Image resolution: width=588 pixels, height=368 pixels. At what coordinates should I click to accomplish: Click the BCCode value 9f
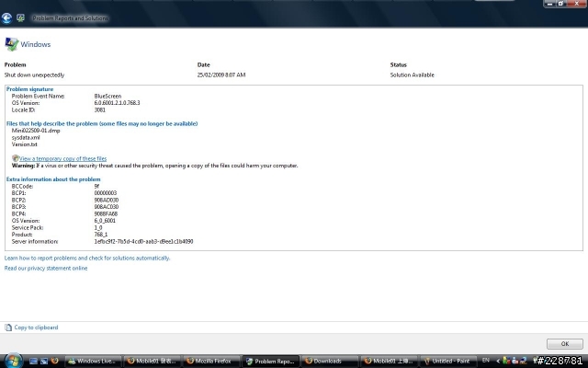(96, 186)
